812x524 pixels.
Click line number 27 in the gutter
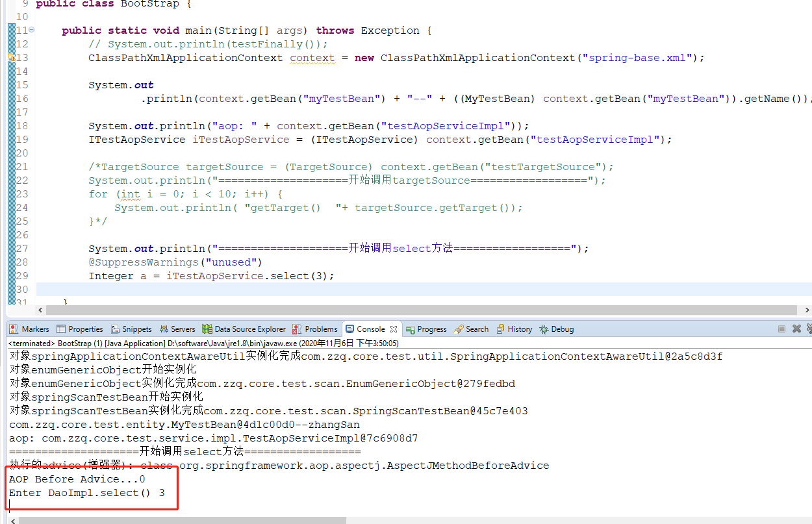(x=21, y=249)
